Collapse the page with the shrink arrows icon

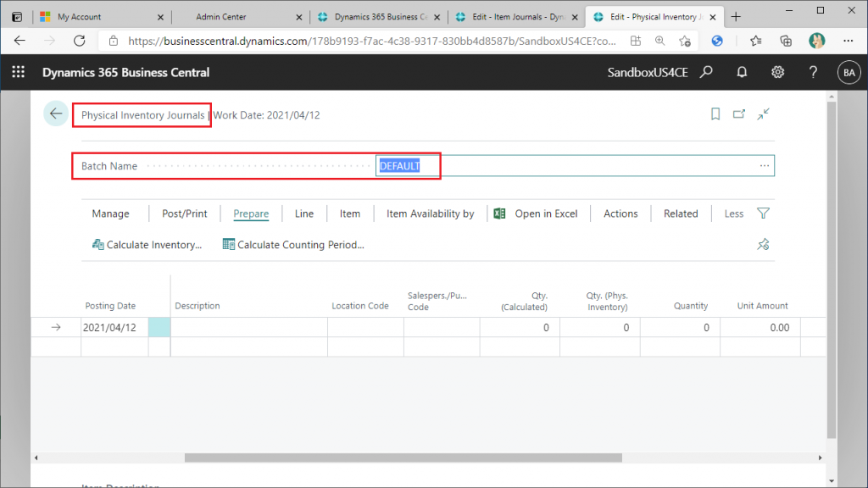click(x=764, y=114)
